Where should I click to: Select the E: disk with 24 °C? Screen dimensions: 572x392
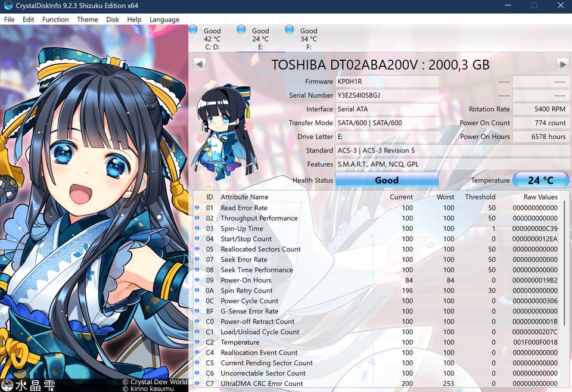pyautogui.click(x=260, y=39)
